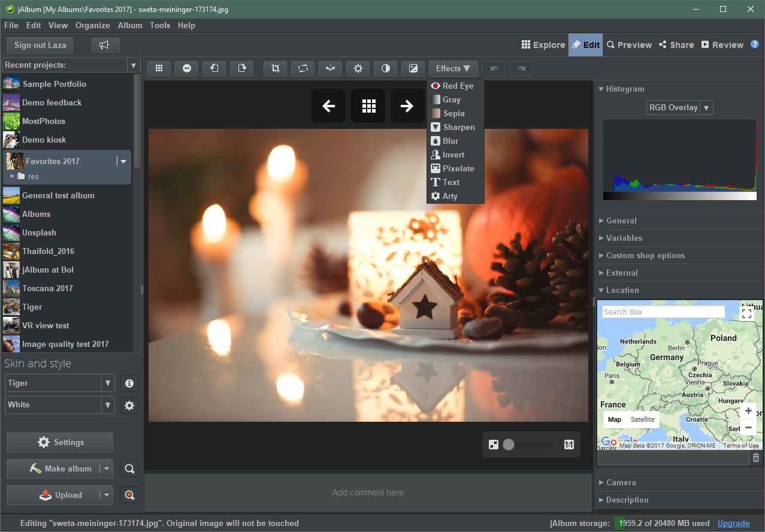Image resolution: width=765 pixels, height=532 pixels.
Task: Zoom in on map with plus
Action: click(x=748, y=411)
